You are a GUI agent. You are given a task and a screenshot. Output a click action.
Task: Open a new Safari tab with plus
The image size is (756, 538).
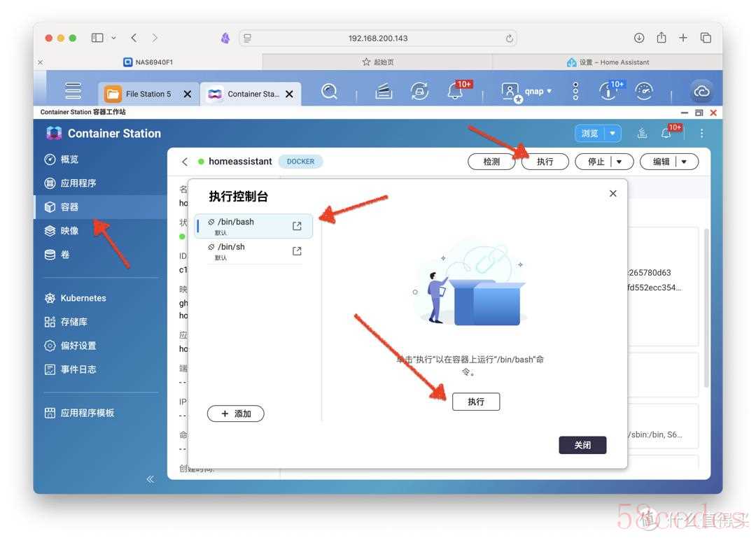[x=683, y=38]
